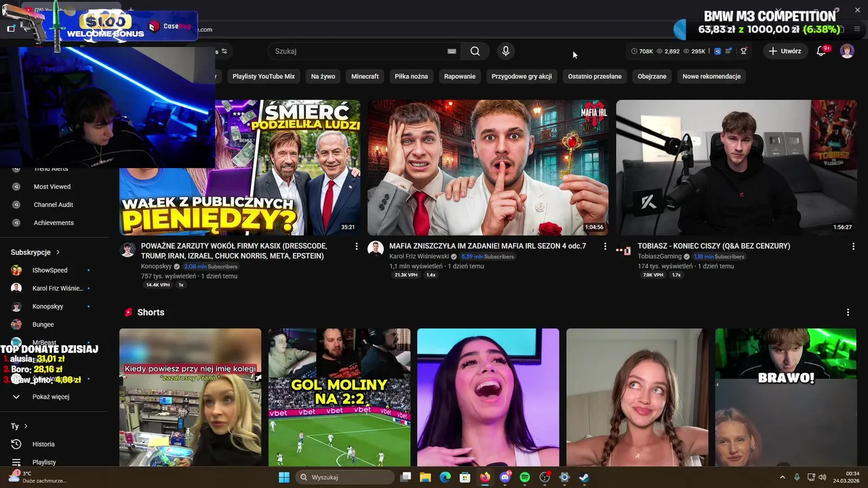The width and height of the screenshot is (868, 488).
Task: Play the Mafia IRL video thumbnail
Action: point(488,167)
